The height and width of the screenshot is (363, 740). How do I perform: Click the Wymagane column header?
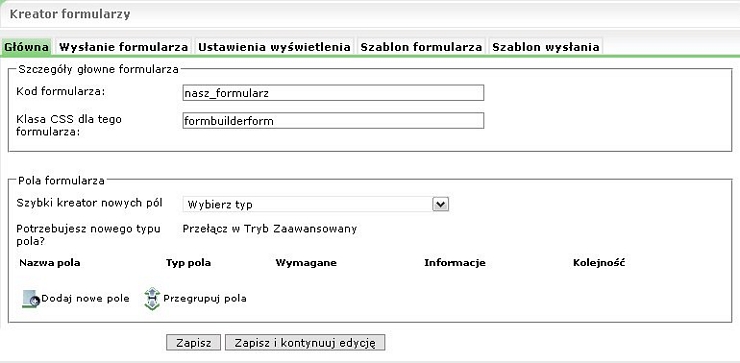(x=306, y=263)
